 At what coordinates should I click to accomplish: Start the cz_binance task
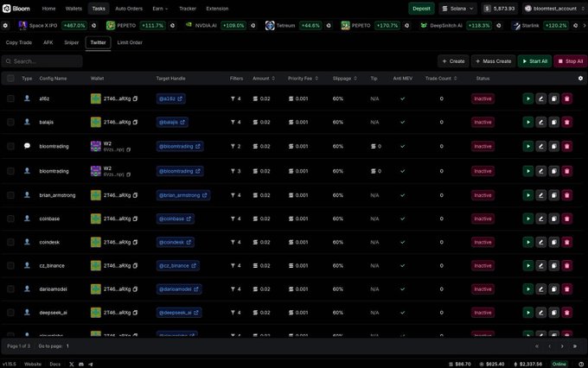(x=528, y=266)
